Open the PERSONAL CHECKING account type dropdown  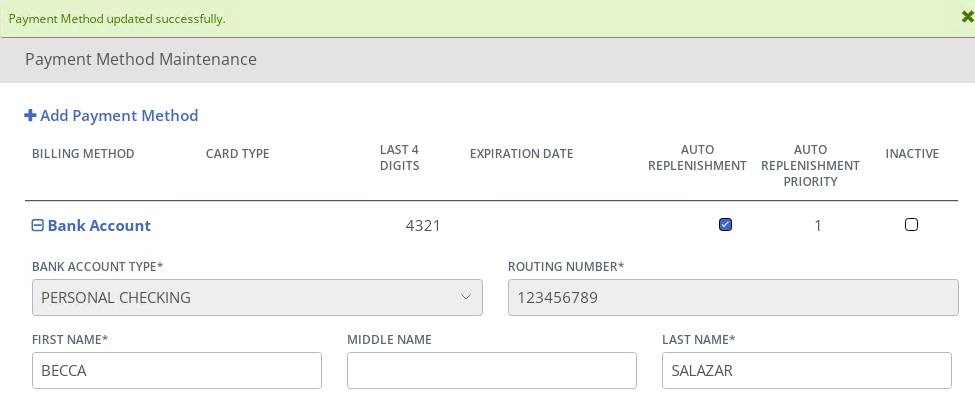(257, 297)
